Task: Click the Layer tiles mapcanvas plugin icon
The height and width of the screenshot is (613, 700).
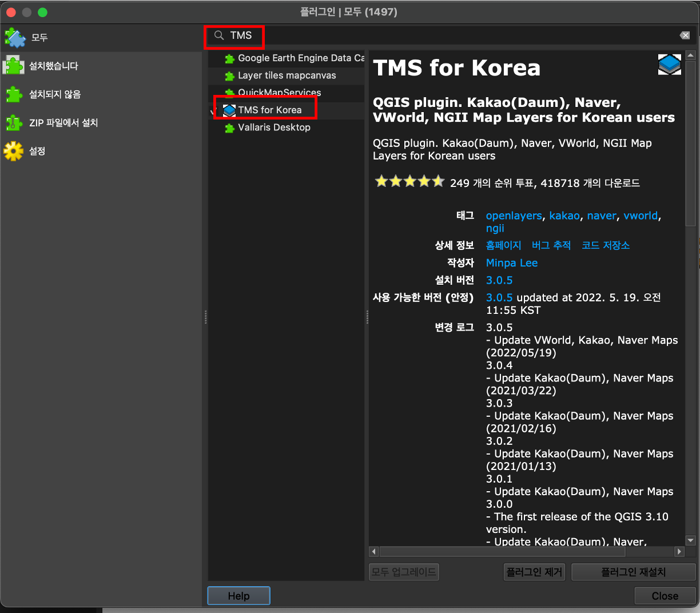Action: pyautogui.click(x=230, y=75)
